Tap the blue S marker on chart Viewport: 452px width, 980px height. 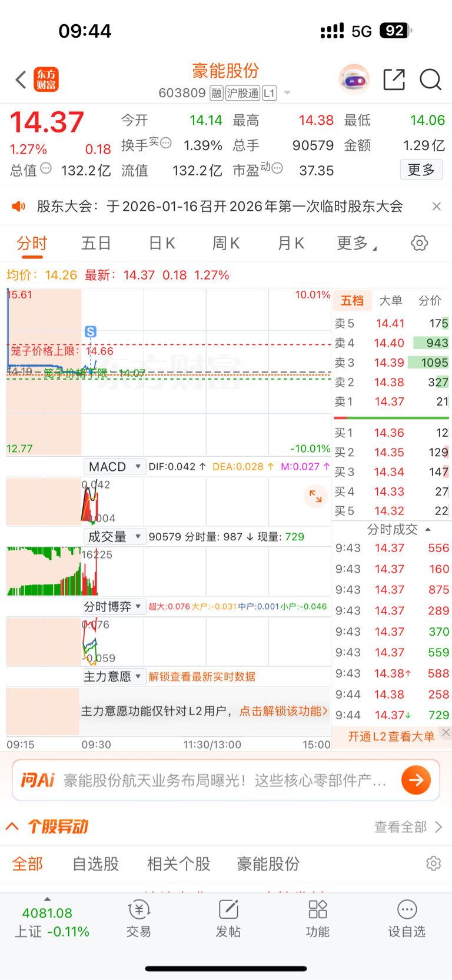(91, 331)
